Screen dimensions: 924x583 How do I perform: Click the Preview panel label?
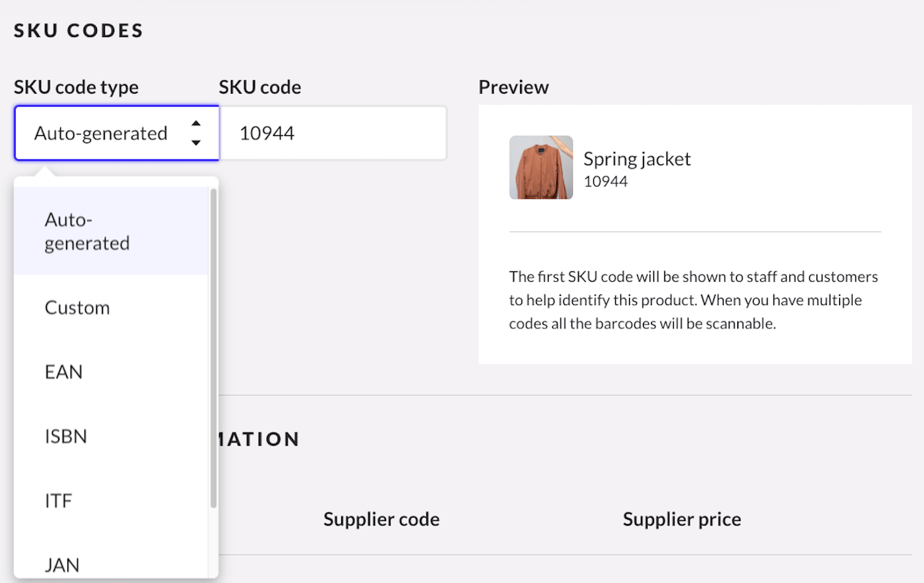point(513,87)
